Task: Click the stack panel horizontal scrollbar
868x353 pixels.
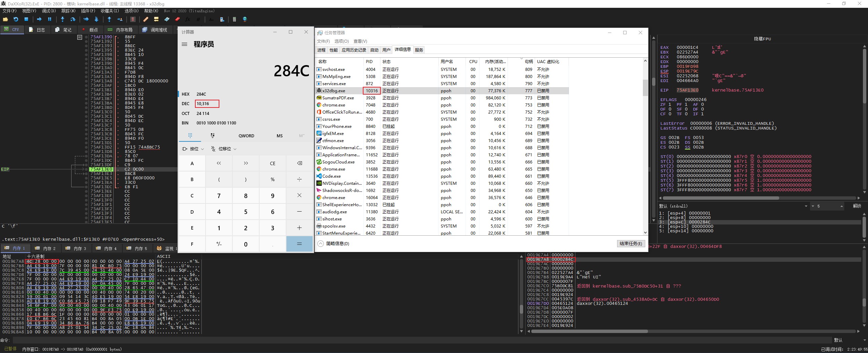Action: pyautogui.click(x=589, y=331)
